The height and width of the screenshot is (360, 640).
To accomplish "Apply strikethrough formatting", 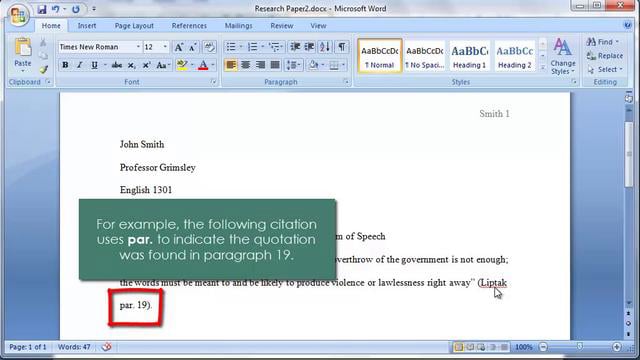I will [x=117, y=65].
